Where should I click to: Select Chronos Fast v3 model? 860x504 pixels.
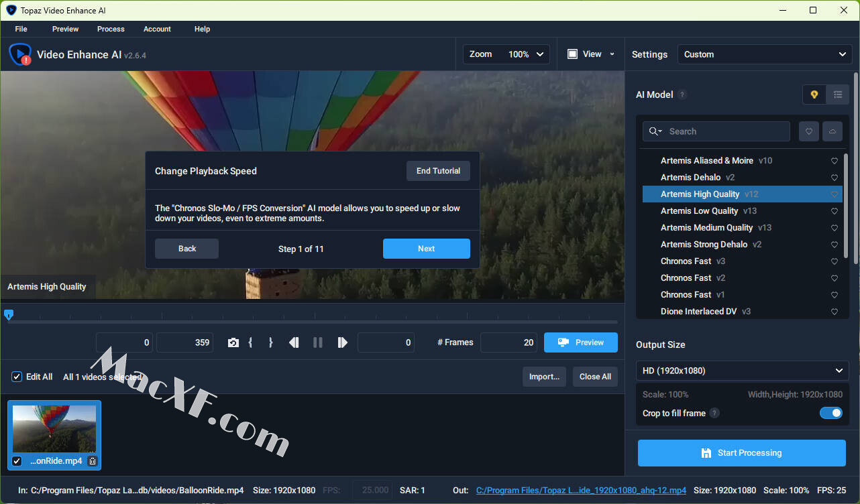pyautogui.click(x=743, y=261)
